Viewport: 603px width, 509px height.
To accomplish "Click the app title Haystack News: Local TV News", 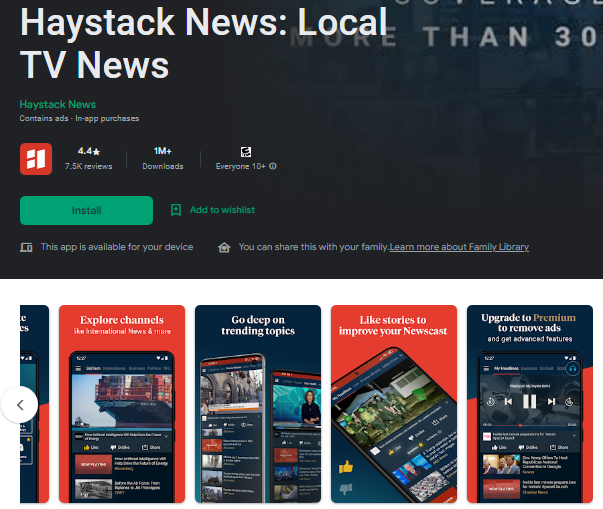I will (203, 43).
